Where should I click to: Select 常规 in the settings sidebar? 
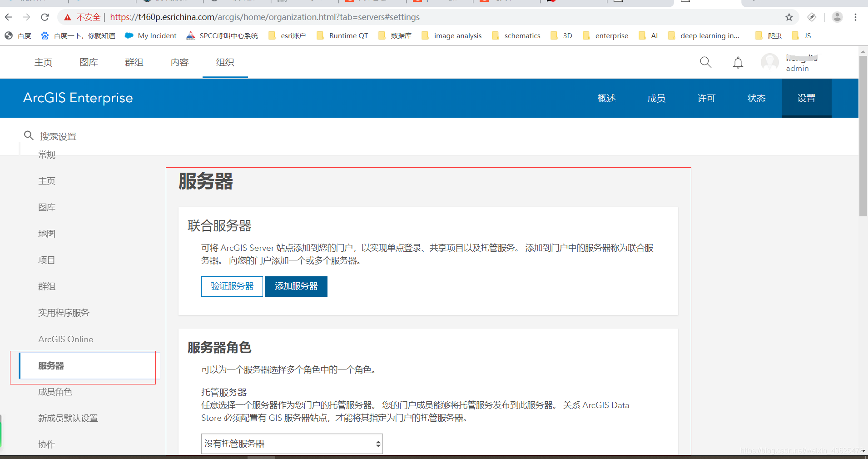point(47,155)
